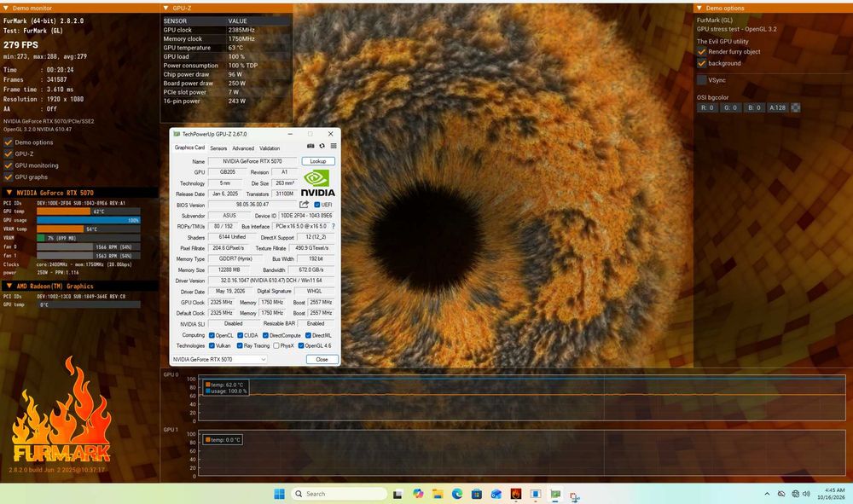
Task: Open Microsoft Store on the taskbar
Action: [x=477, y=494]
